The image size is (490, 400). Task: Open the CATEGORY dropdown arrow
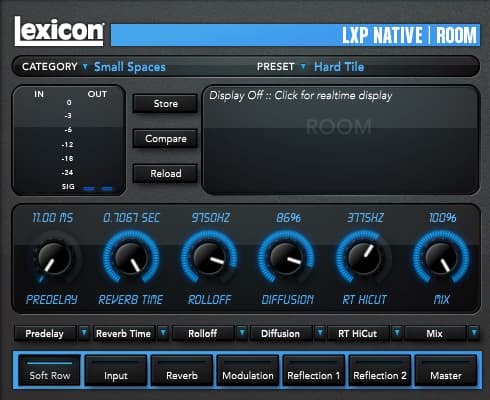tap(85, 67)
